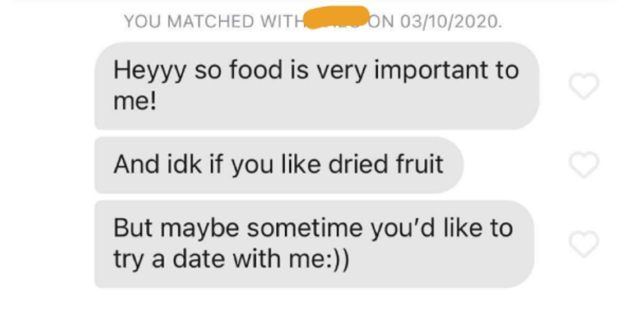Select the "But maybe sometime" message bubble
The image size is (644, 326).
(314, 244)
